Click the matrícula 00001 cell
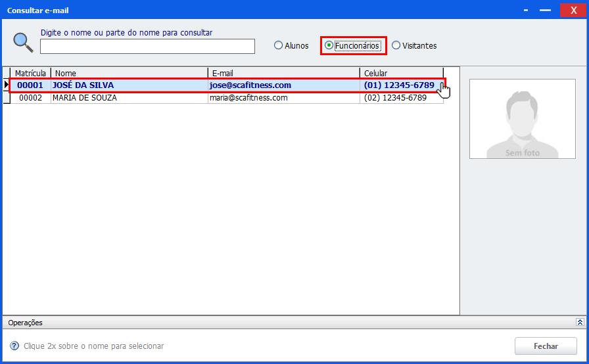Image resolution: width=589 pixels, height=364 pixels. pyautogui.click(x=30, y=85)
